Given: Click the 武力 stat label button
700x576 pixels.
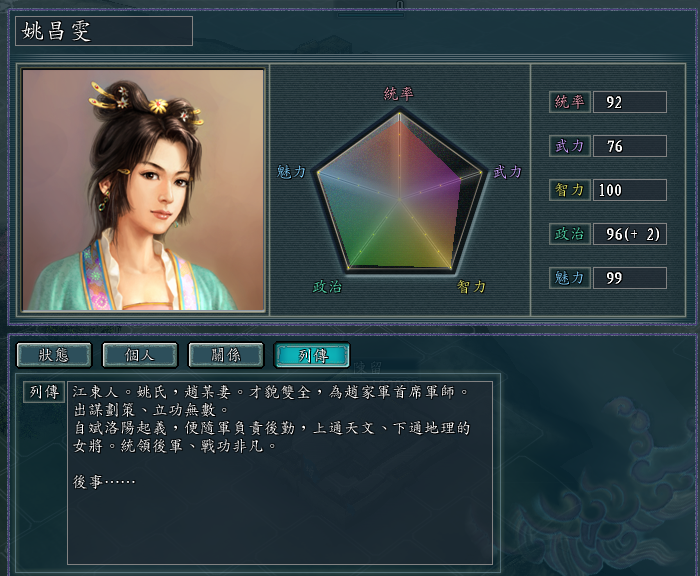Looking at the screenshot, I should (570, 146).
